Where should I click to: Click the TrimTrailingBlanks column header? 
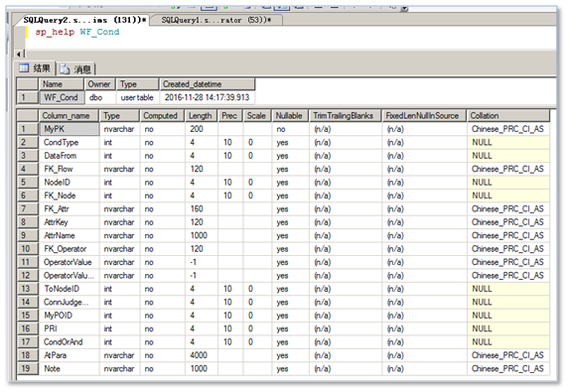(x=346, y=116)
